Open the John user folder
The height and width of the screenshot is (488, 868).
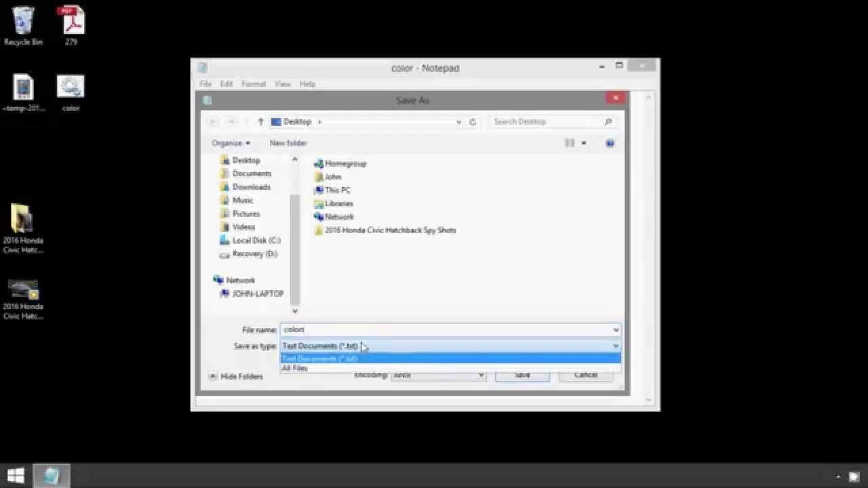pyautogui.click(x=328, y=177)
